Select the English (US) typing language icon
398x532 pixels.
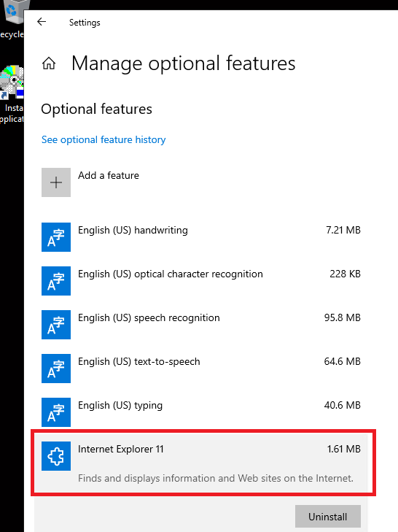[56, 412]
